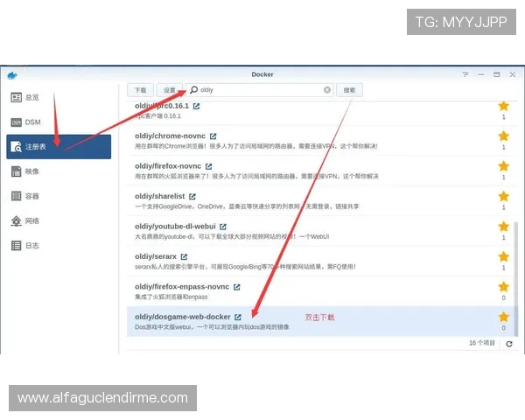525x420 pixels.
Task: Open external link for oldiy/frpc0.16.1
Action: pyautogui.click(x=197, y=106)
